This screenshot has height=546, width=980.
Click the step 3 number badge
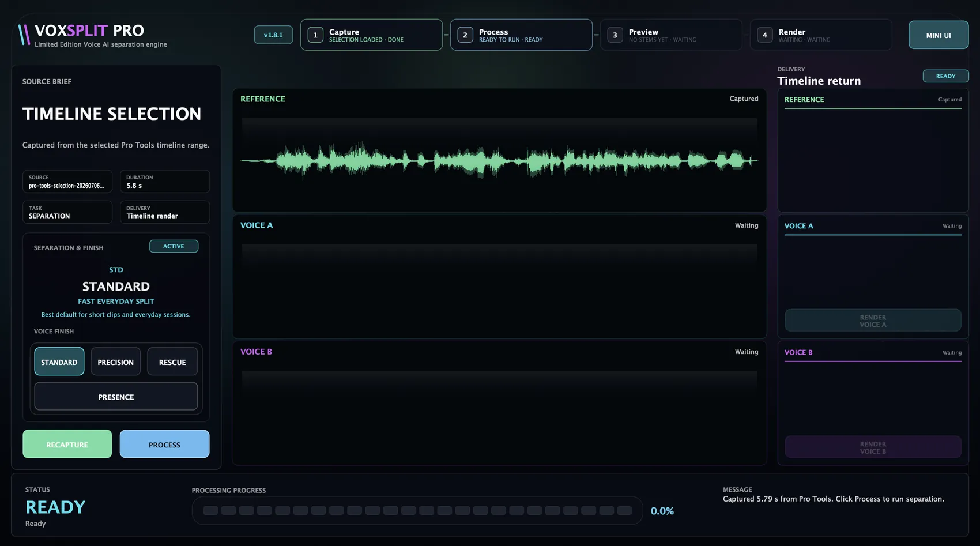point(615,35)
